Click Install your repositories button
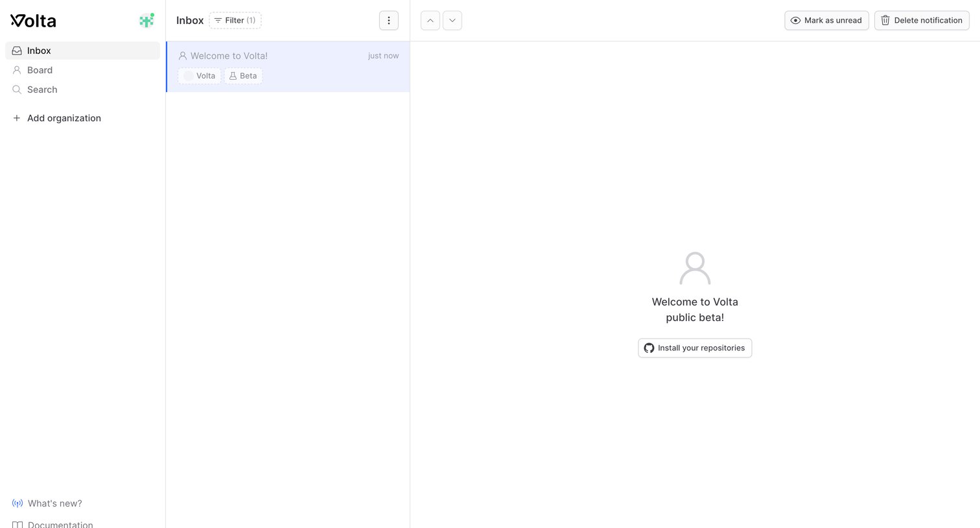 (x=695, y=348)
